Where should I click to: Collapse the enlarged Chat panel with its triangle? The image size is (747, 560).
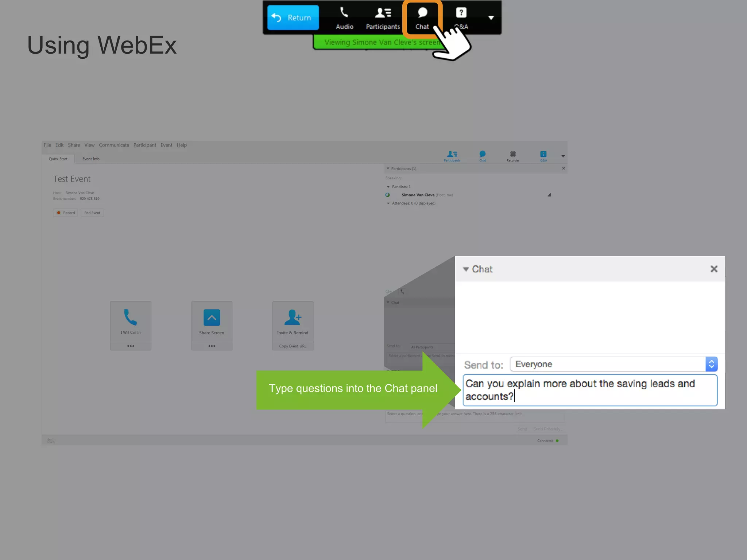[466, 269]
